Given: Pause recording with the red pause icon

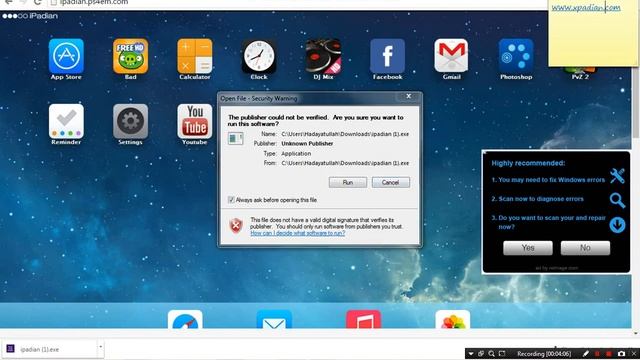Looking at the screenshot, I should point(597,353).
